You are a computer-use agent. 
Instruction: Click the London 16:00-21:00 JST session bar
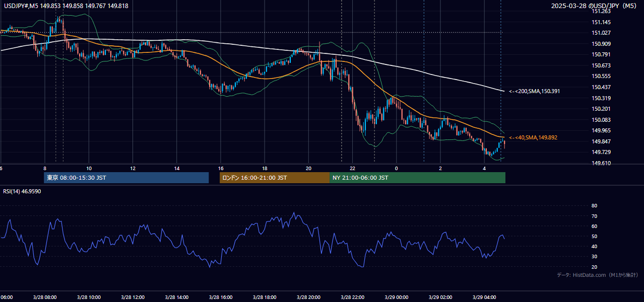(x=274, y=178)
